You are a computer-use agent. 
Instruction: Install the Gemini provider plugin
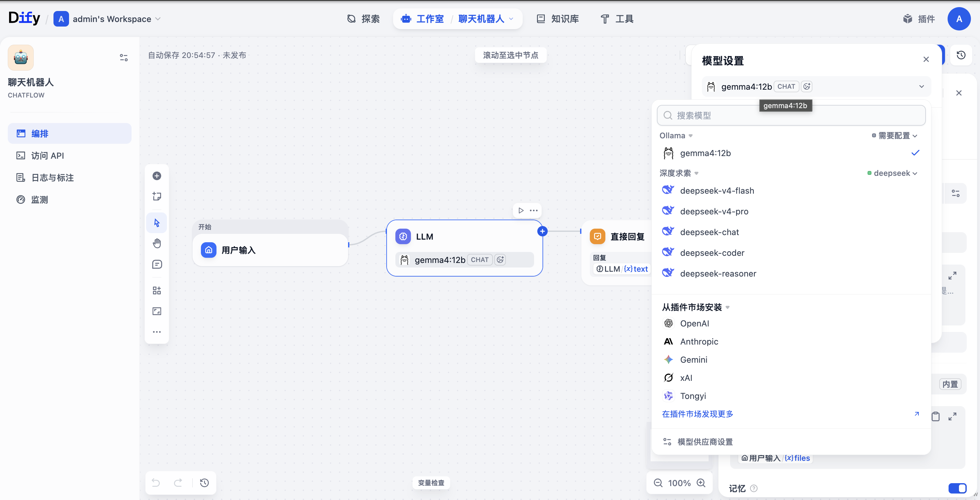[791, 359]
